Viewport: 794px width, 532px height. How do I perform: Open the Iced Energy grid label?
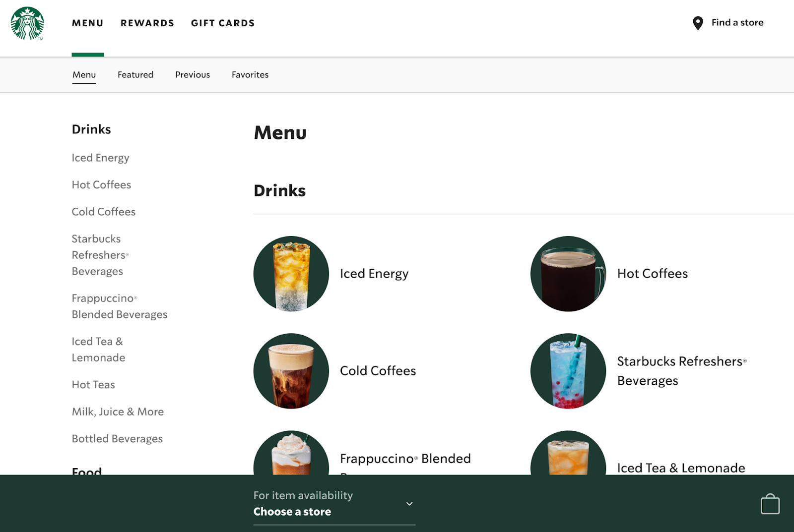pos(374,274)
